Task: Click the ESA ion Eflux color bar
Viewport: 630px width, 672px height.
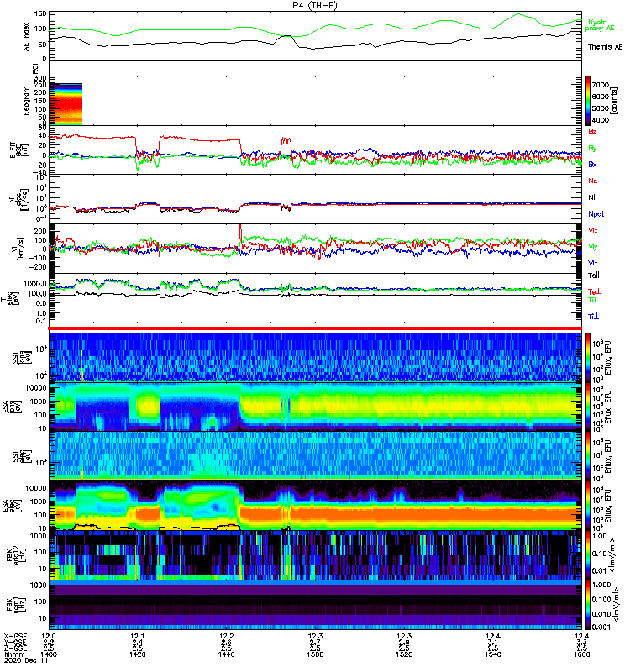Action: (x=588, y=407)
